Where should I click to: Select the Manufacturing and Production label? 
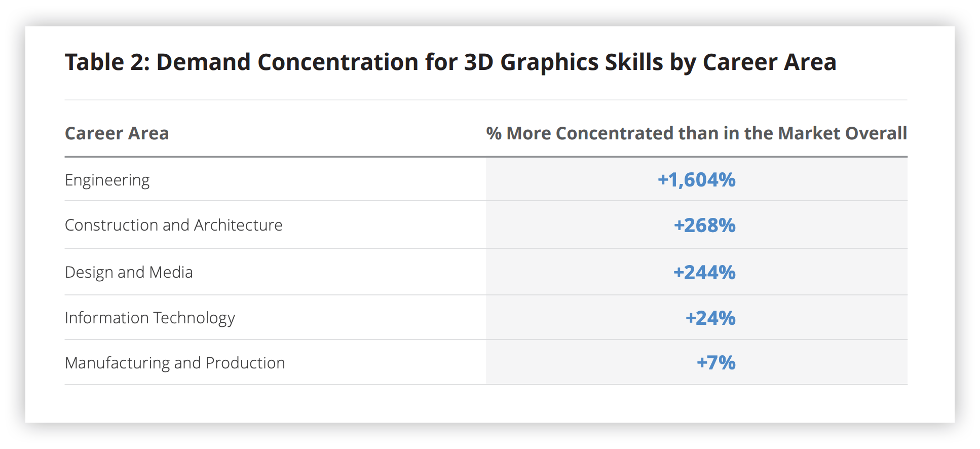175,363
